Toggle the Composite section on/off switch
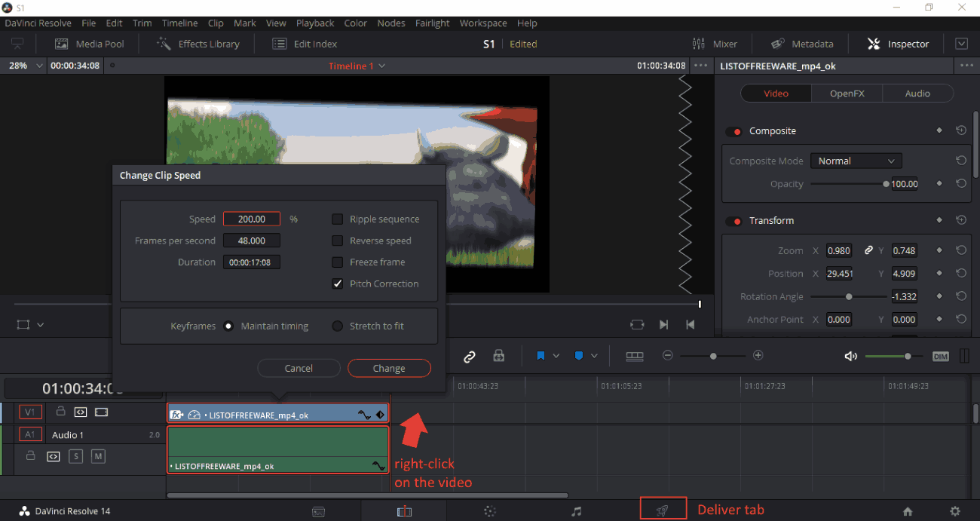980x521 pixels. click(733, 131)
